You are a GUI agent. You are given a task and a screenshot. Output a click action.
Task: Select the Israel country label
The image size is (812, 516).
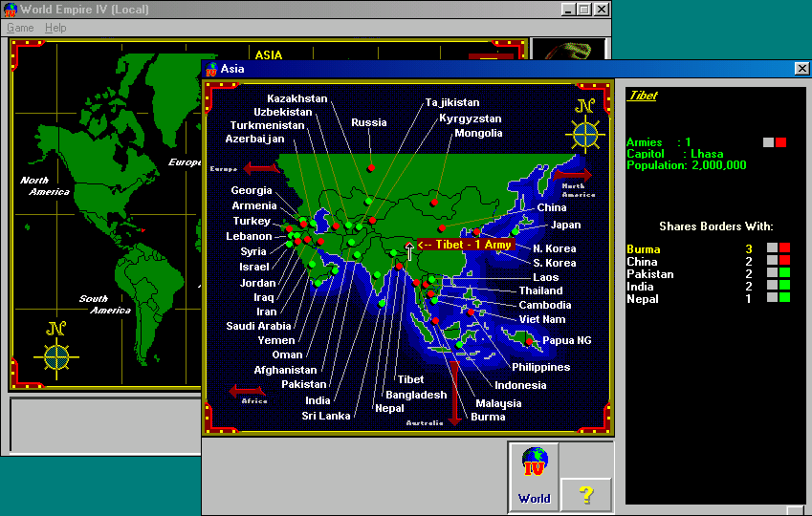pyautogui.click(x=254, y=267)
